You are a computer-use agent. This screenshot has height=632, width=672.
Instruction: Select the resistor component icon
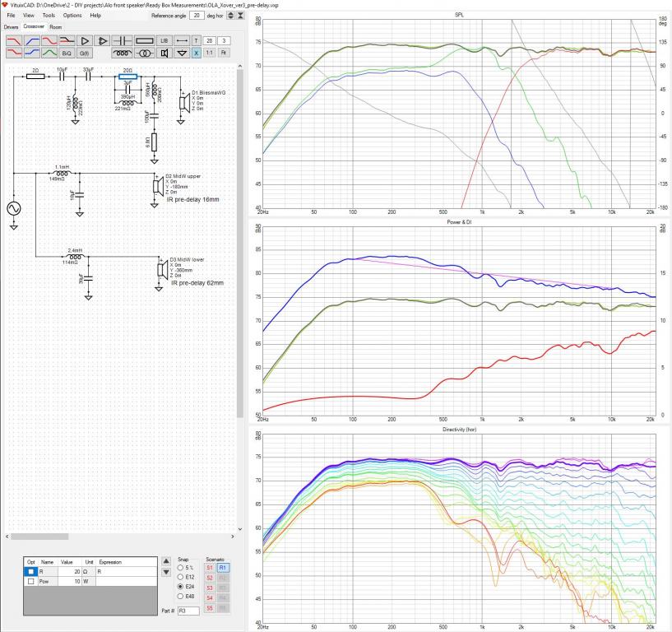[145, 40]
